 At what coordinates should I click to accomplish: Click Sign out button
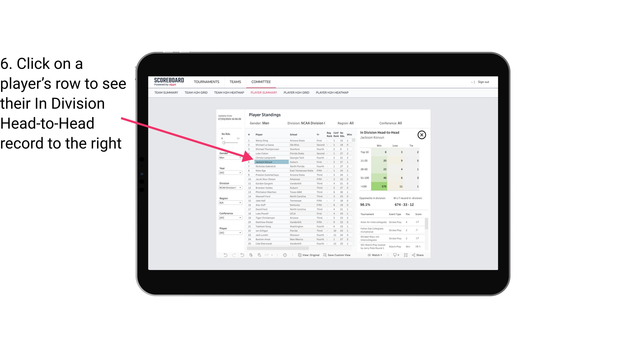pos(483,82)
